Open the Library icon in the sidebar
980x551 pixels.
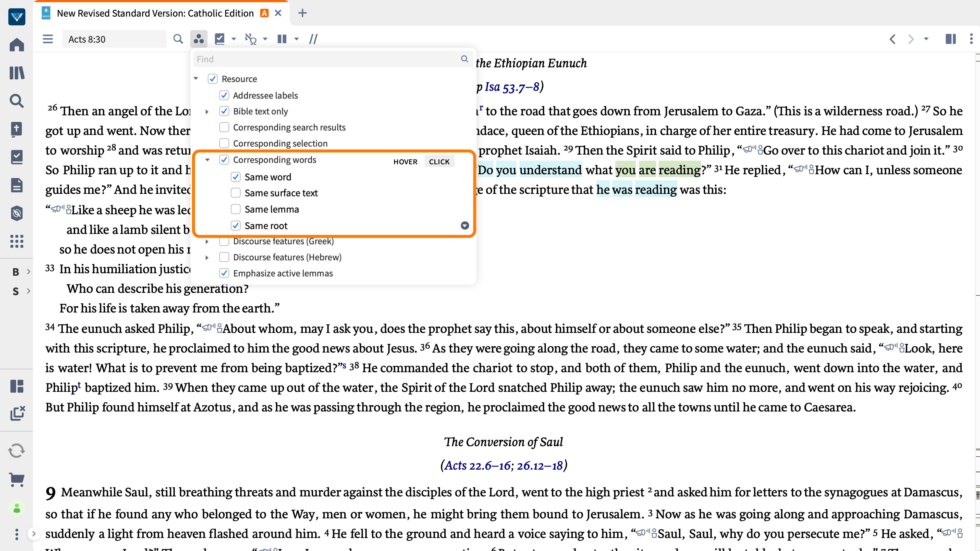click(17, 73)
